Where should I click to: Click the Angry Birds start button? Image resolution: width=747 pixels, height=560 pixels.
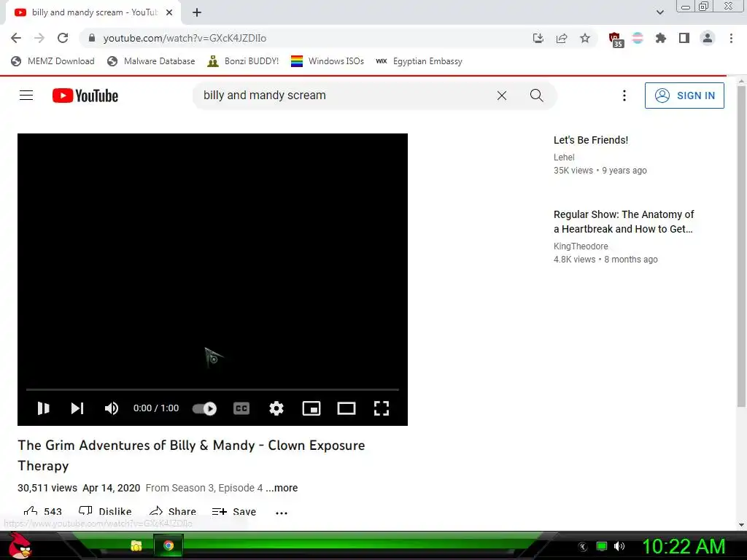coord(20,545)
